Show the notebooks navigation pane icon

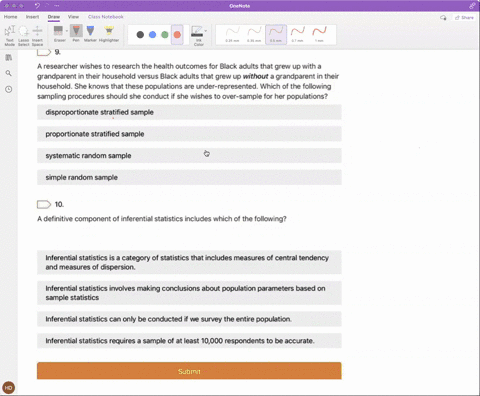(x=9, y=57)
